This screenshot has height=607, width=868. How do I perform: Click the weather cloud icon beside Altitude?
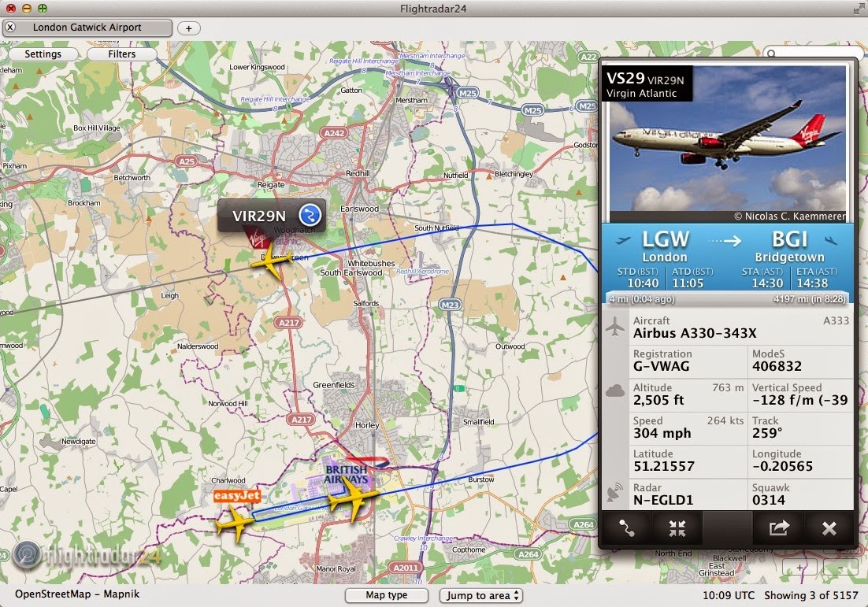pos(616,392)
